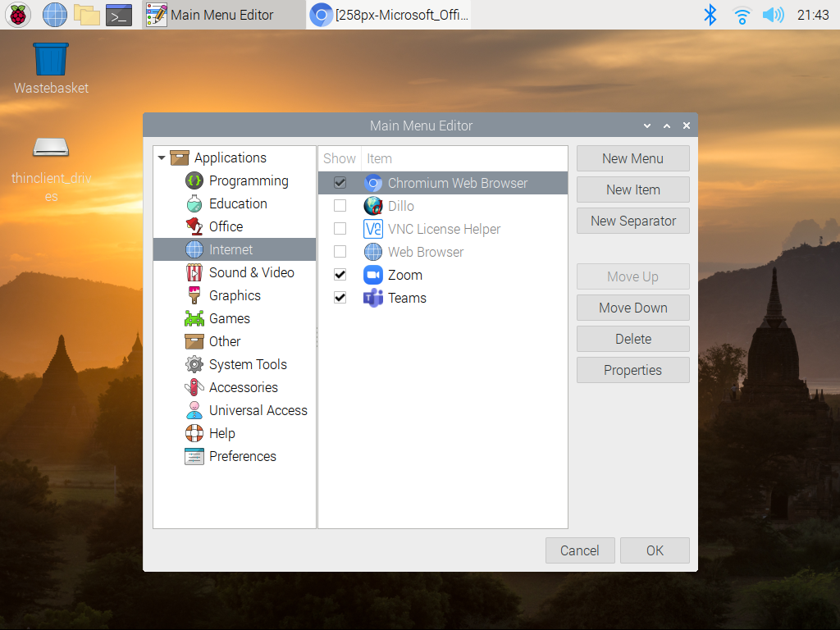The height and width of the screenshot is (630, 840).
Task: Tick the Show checkbox for Web Browser
Action: pyautogui.click(x=340, y=252)
